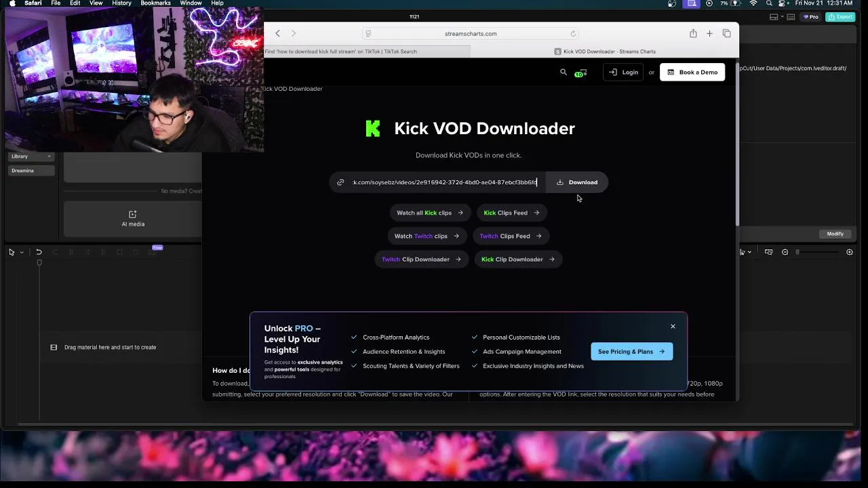Screen dimensions: 868x488
Task: Click the reader page icon in address bar
Action: [368, 33]
